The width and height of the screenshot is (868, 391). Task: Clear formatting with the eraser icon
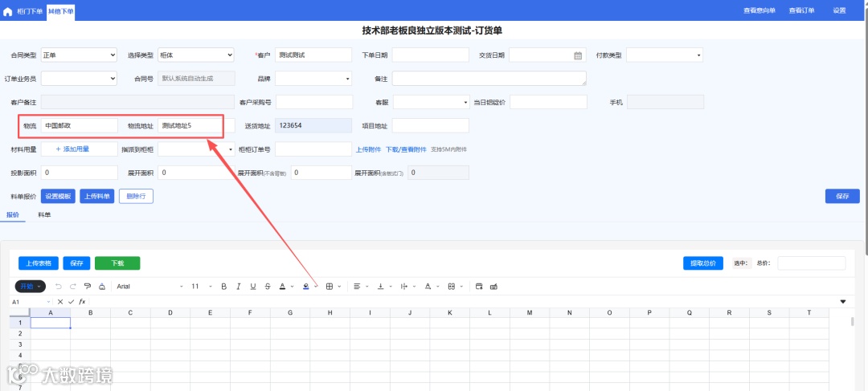pyautogui.click(x=102, y=286)
